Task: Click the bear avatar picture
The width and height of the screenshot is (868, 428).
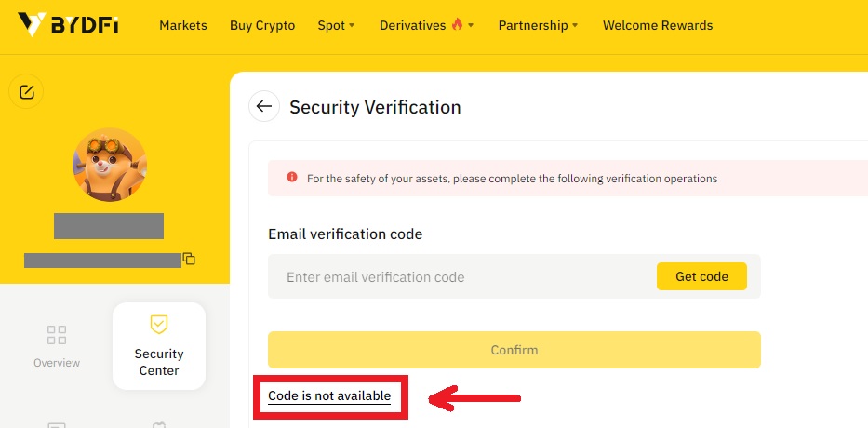Action: (110, 166)
